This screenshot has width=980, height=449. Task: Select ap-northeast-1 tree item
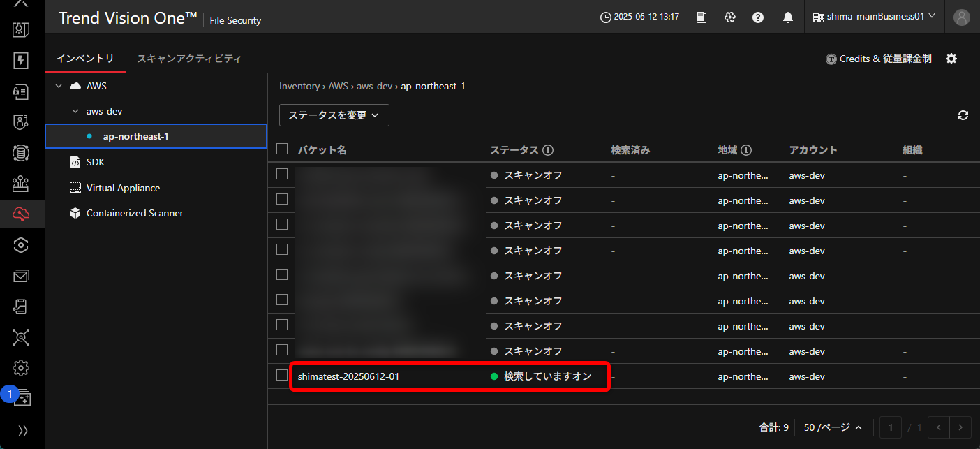pos(156,136)
